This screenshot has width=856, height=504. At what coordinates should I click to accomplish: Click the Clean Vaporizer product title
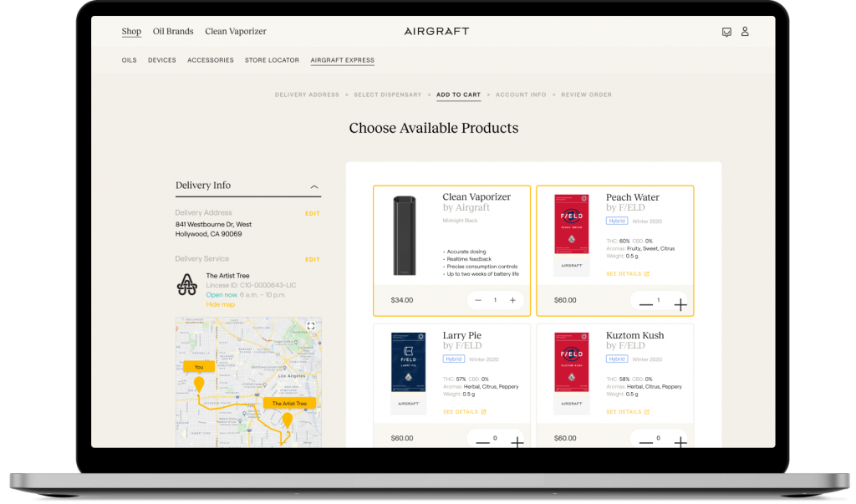(x=476, y=197)
